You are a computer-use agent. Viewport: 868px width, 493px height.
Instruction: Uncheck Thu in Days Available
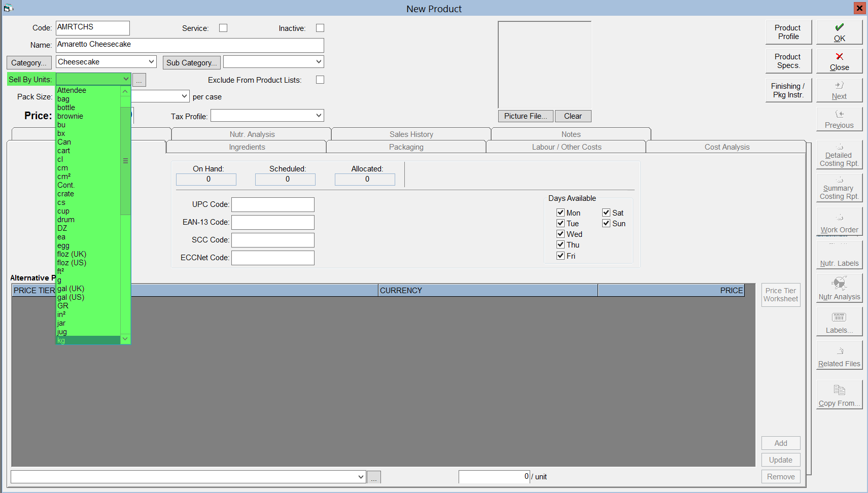[x=561, y=244]
